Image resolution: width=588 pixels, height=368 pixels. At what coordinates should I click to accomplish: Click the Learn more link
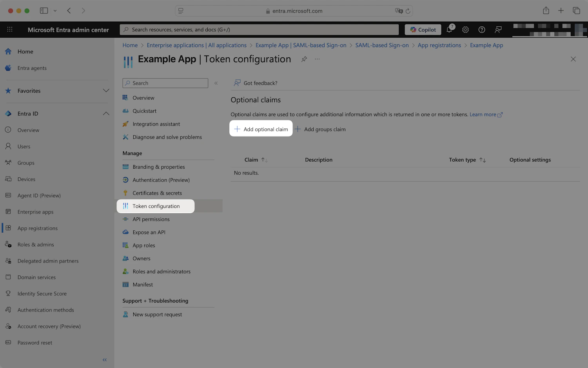coord(486,115)
